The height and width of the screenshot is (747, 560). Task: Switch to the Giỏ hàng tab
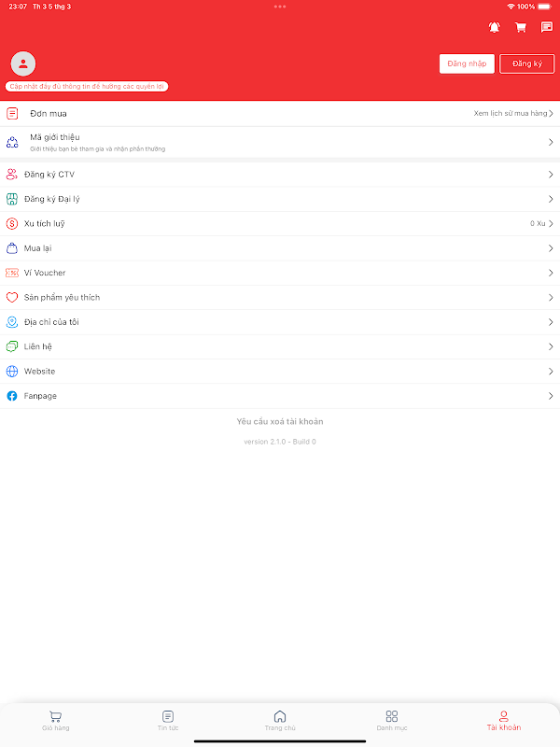point(56,720)
